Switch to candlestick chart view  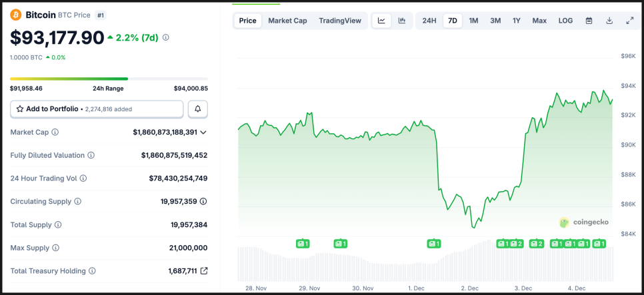click(x=401, y=21)
